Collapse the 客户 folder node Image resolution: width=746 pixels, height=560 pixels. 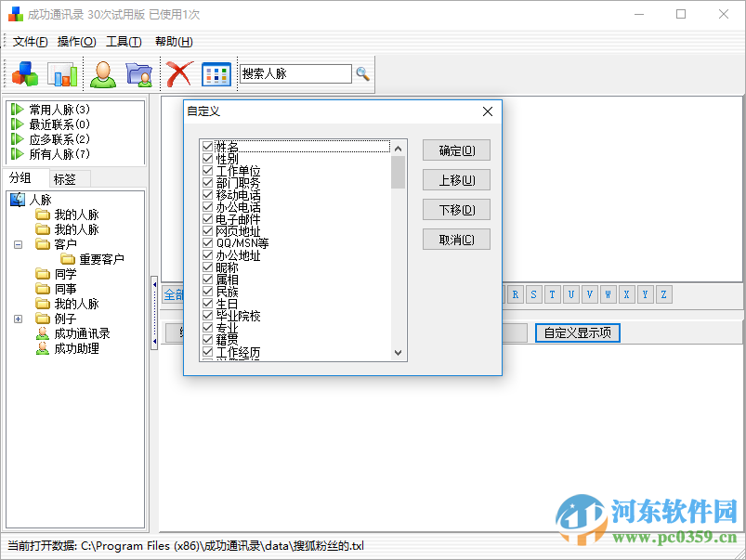(18, 244)
